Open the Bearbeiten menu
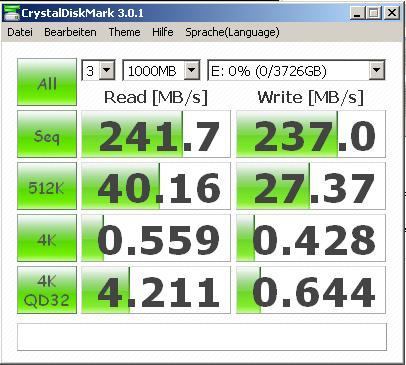The image size is (406, 365). 70,32
